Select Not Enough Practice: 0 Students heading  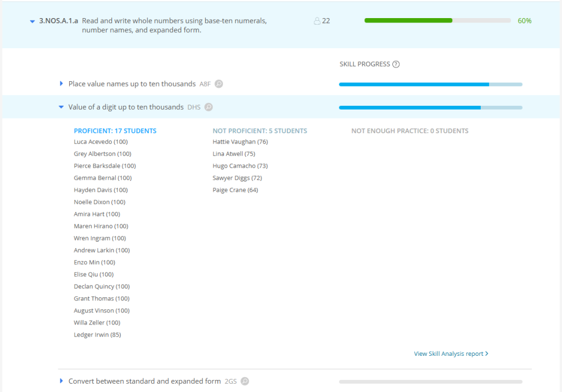(409, 131)
